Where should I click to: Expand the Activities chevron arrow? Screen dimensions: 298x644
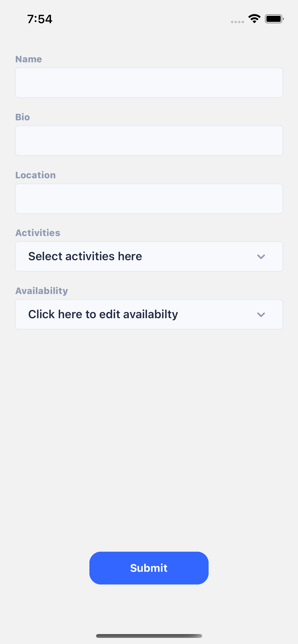[x=261, y=257]
